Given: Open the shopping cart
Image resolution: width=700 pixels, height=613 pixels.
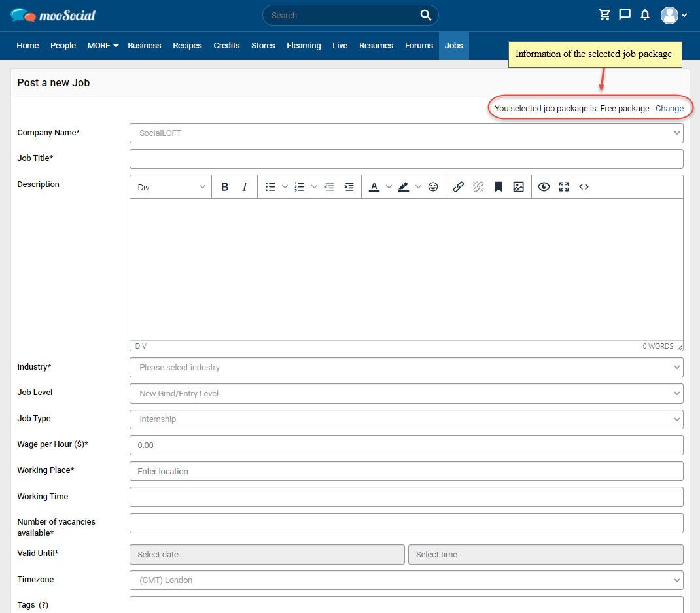Looking at the screenshot, I should click(x=604, y=15).
